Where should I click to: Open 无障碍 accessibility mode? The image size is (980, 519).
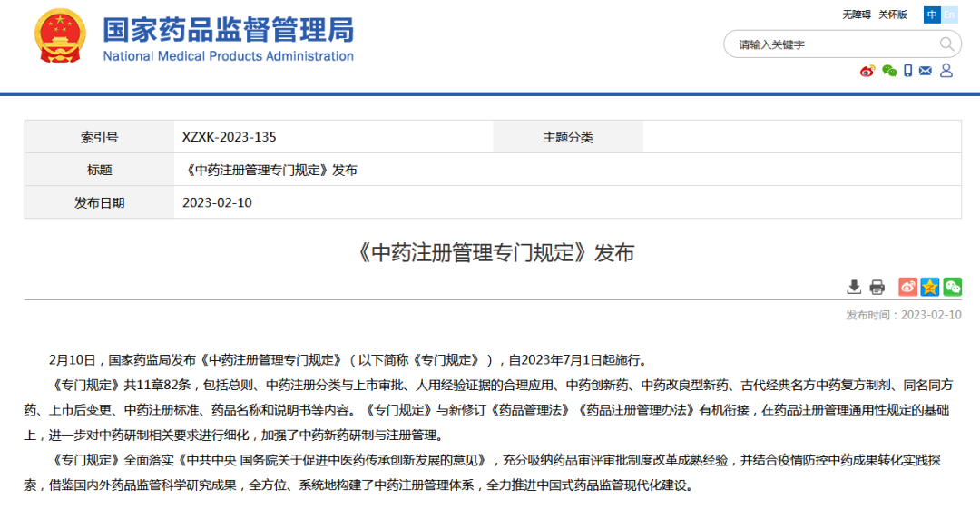(x=856, y=15)
